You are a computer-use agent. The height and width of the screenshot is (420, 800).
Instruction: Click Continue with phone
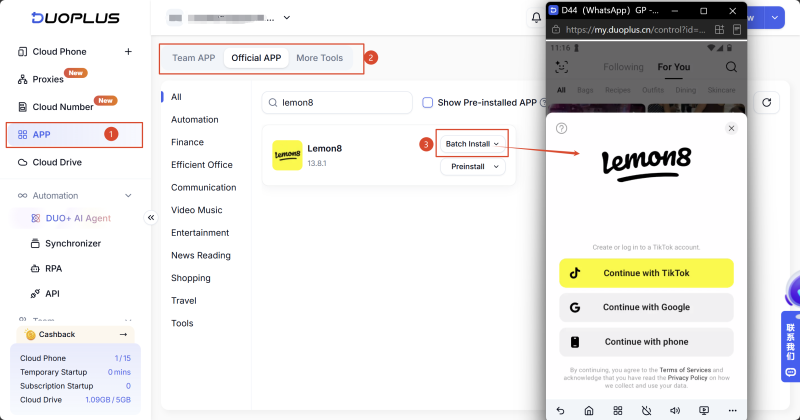(646, 342)
